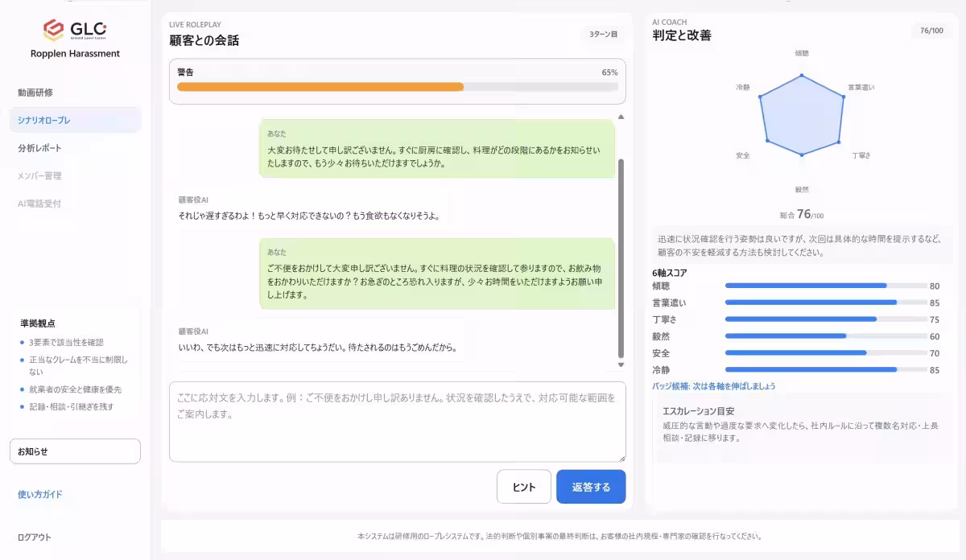
Task: Click the Ropplen Harassment name
Action: (x=75, y=54)
